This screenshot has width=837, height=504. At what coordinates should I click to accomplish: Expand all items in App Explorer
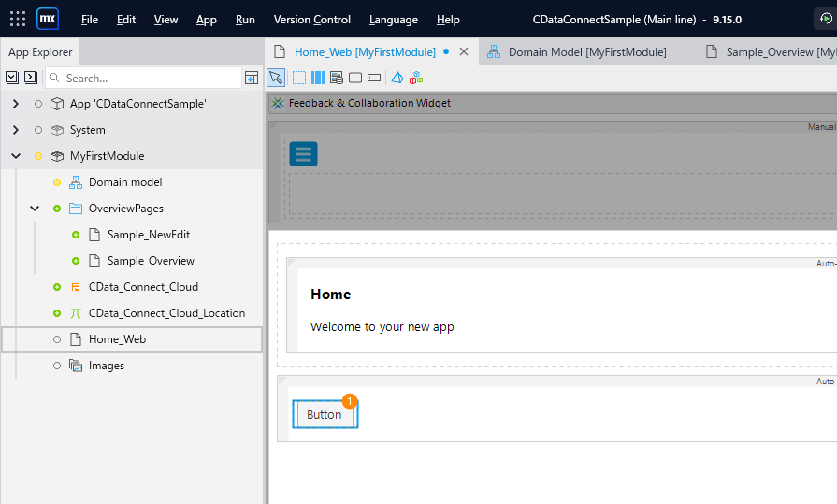pyautogui.click(x=12, y=78)
